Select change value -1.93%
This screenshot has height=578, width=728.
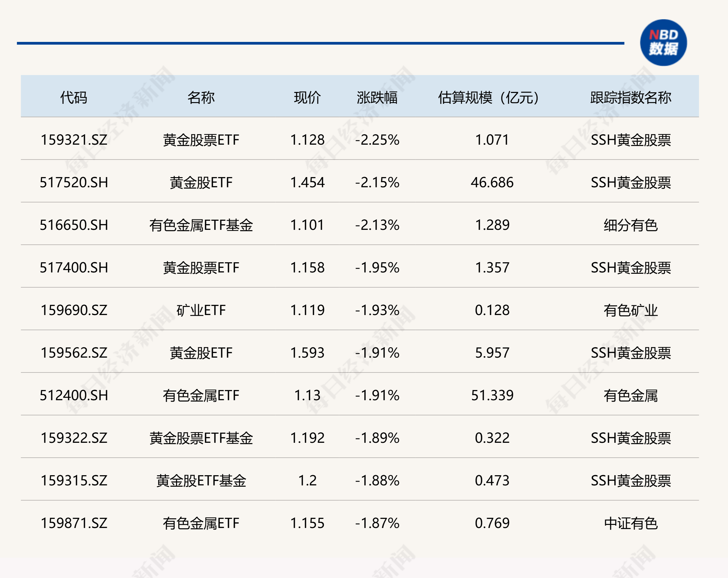[377, 310]
